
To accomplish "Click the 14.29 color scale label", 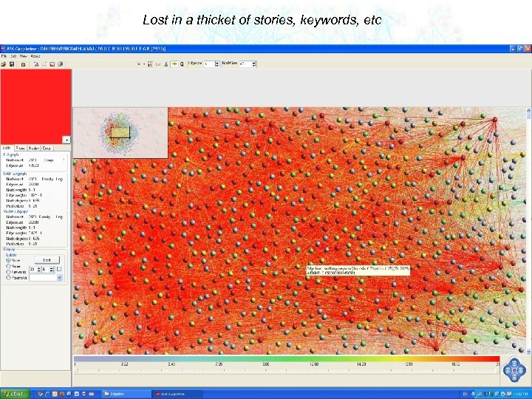I will point(361,364).
